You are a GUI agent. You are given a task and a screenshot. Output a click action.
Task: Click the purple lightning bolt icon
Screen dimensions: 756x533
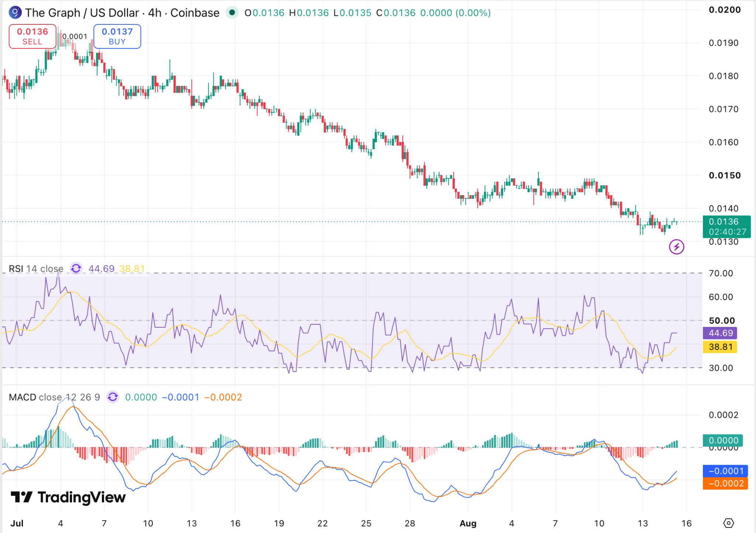(x=676, y=247)
